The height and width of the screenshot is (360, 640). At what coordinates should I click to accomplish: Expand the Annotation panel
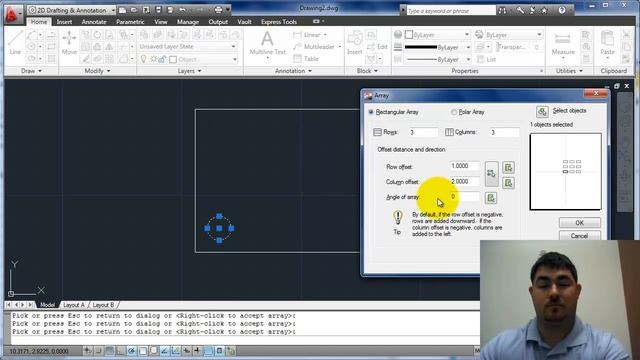293,71
